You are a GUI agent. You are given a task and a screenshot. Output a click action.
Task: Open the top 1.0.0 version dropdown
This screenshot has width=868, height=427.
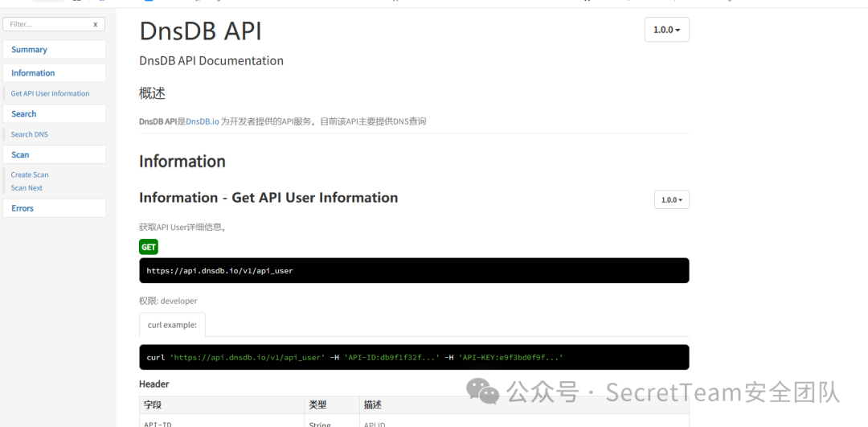pyautogui.click(x=666, y=30)
